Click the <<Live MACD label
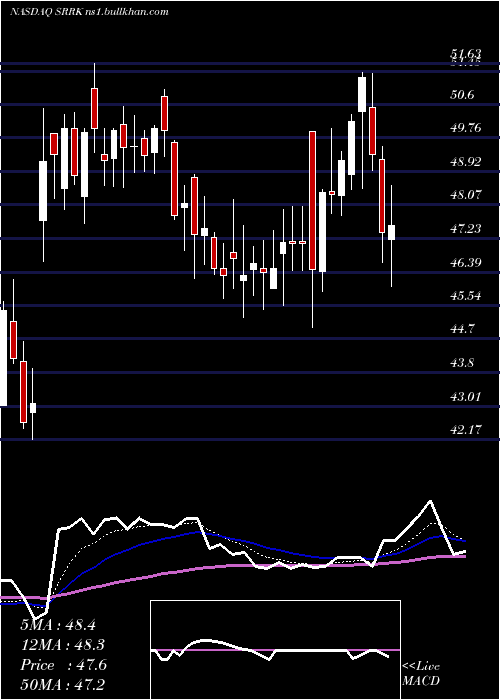 coord(421,674)
